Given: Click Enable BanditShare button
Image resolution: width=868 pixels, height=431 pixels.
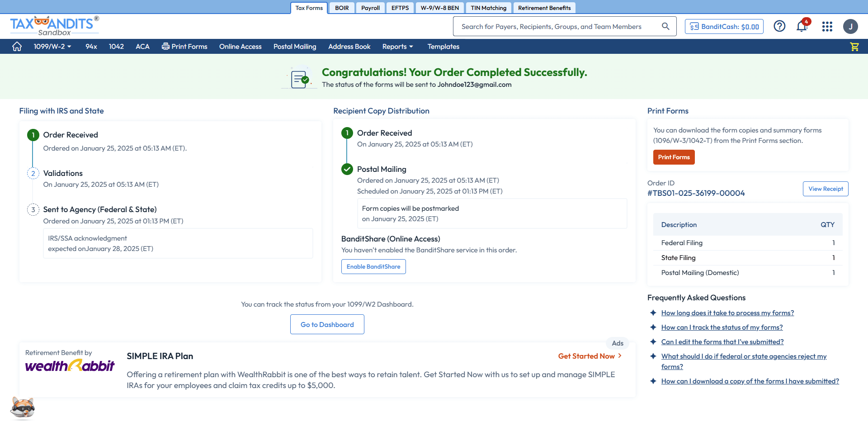Looking at the screenshot, I should [x=373, y=267].
